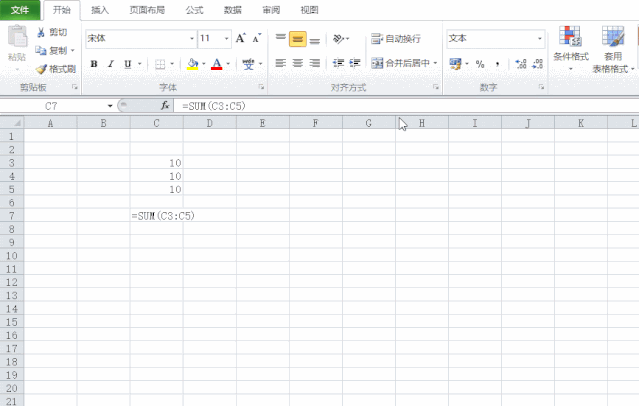The height and width of the screenshot is (406, 639).
Task: Click the fill color paint bucket icon
Action: 192,64
